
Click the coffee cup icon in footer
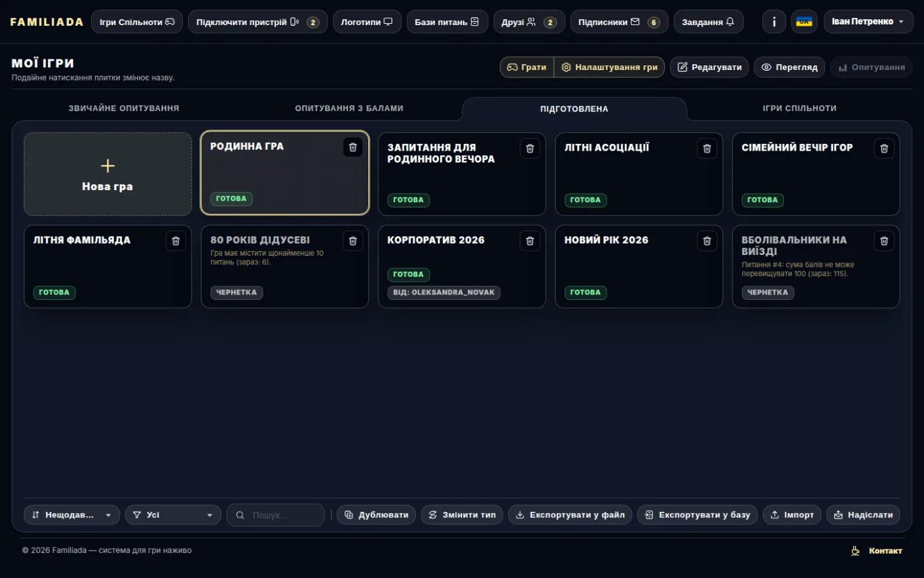(x=855, y=551)
